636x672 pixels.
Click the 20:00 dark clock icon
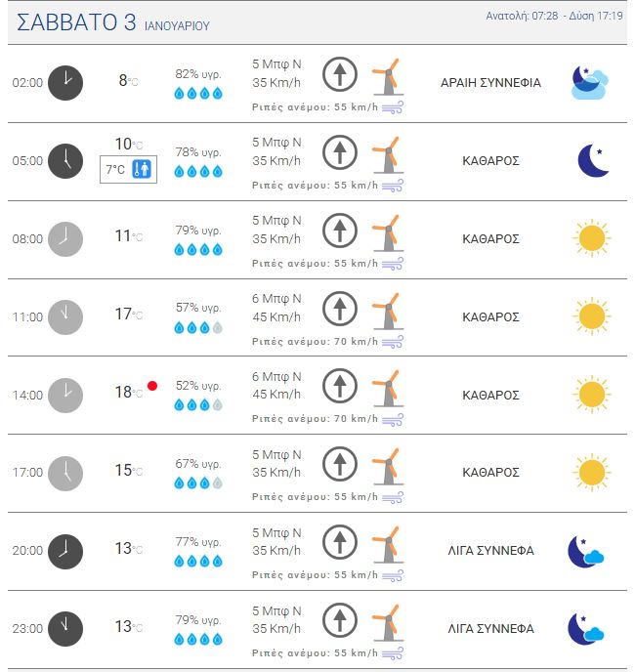(x=65, y=550)
